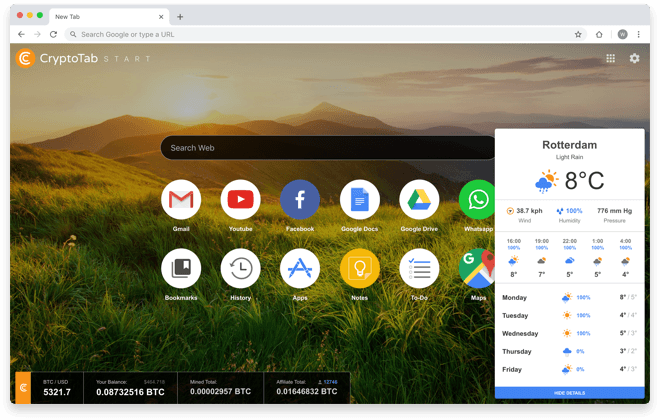Show browsing History shortcut
This screenshot has height=420, width=660.
(240, 268)
